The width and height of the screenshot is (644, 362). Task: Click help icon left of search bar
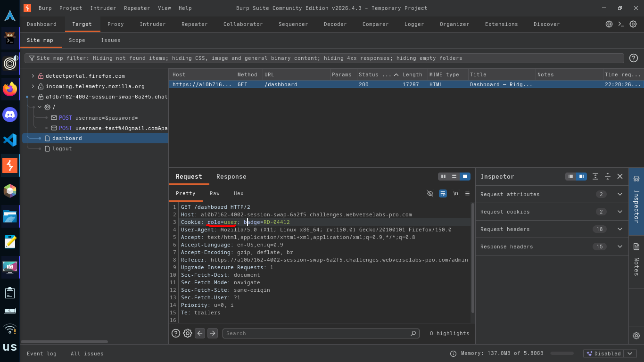(x=176, y=333)
